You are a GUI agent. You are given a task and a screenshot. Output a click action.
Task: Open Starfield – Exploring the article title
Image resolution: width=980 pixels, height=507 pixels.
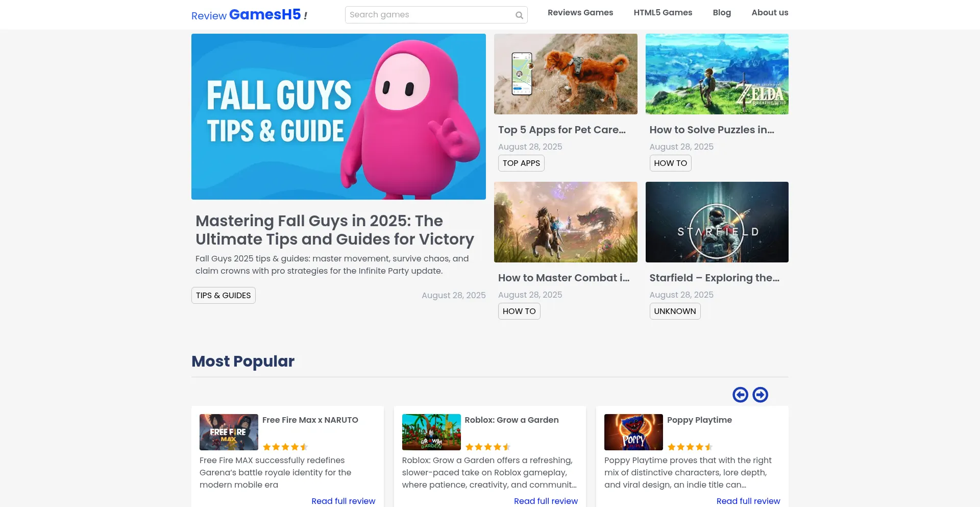(x=714, y=278)
